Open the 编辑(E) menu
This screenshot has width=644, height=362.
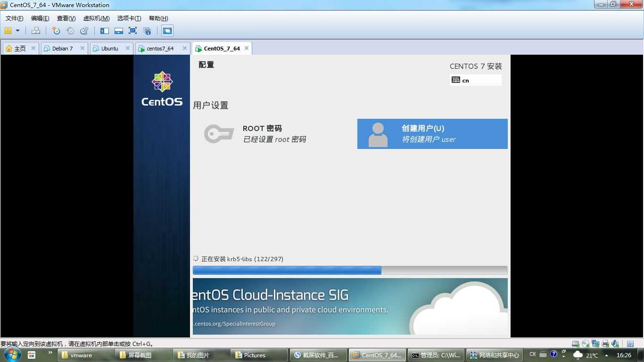40,18
